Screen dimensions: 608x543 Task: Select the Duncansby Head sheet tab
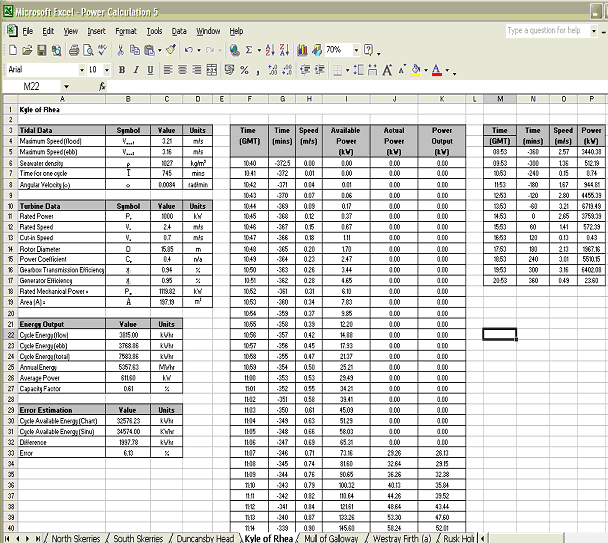tap(200, 537)
